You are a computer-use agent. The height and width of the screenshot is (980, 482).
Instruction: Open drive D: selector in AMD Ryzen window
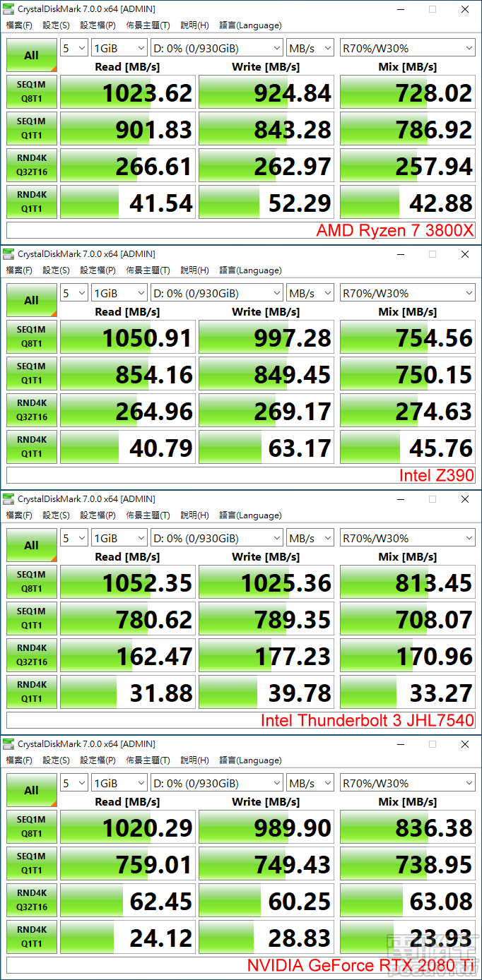[217, 48]
